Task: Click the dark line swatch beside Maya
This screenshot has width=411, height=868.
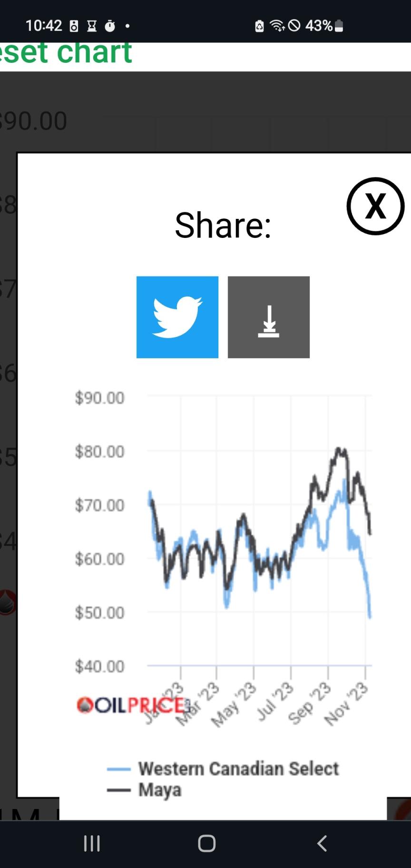Action: click(118, 790)
